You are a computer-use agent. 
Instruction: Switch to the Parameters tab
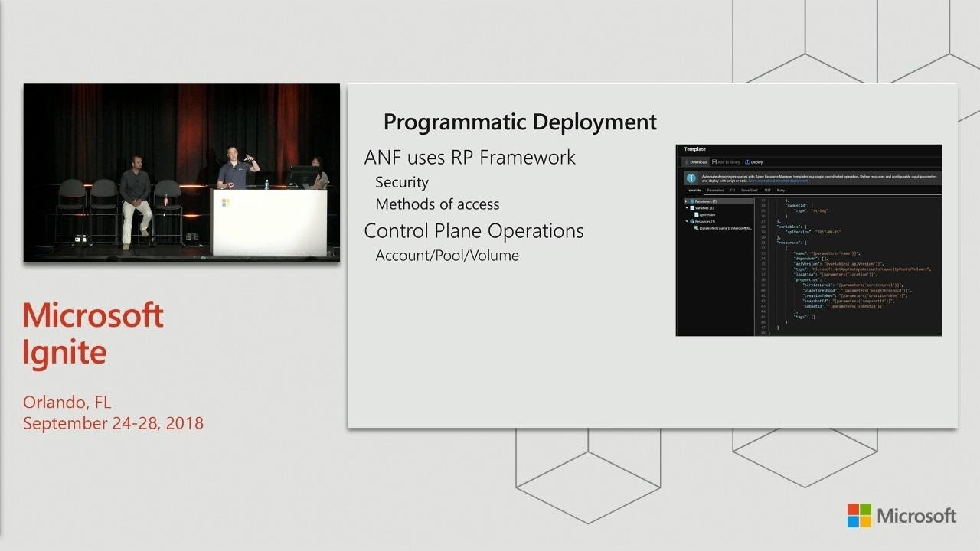(716, 191)
